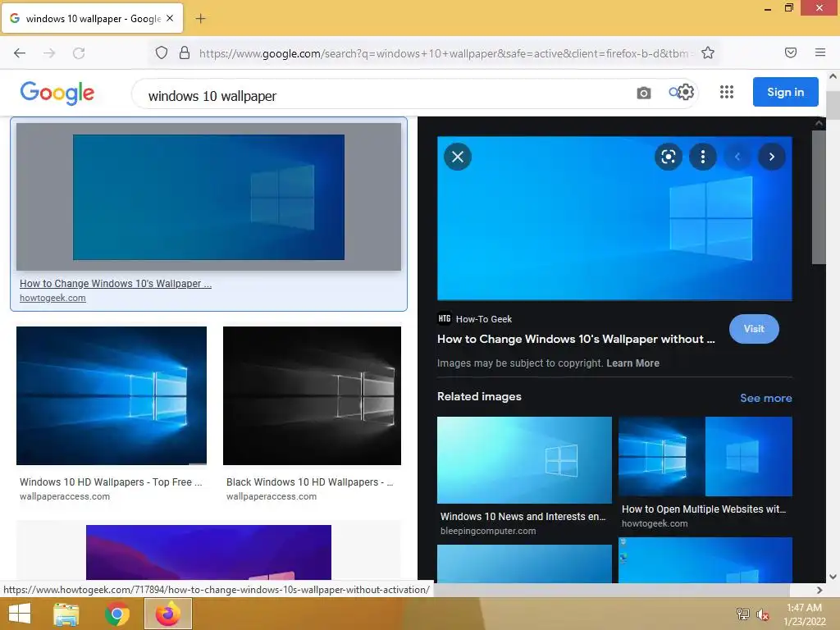
Task: Close the image preview panel
Action: click(x=458, y=157)
